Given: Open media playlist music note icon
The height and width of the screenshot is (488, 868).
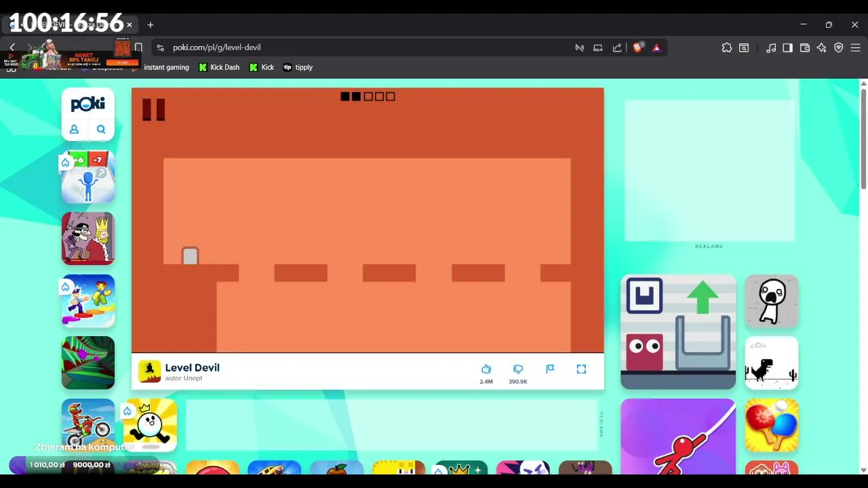Looking at the screenshot, I should tap(771, 47).
